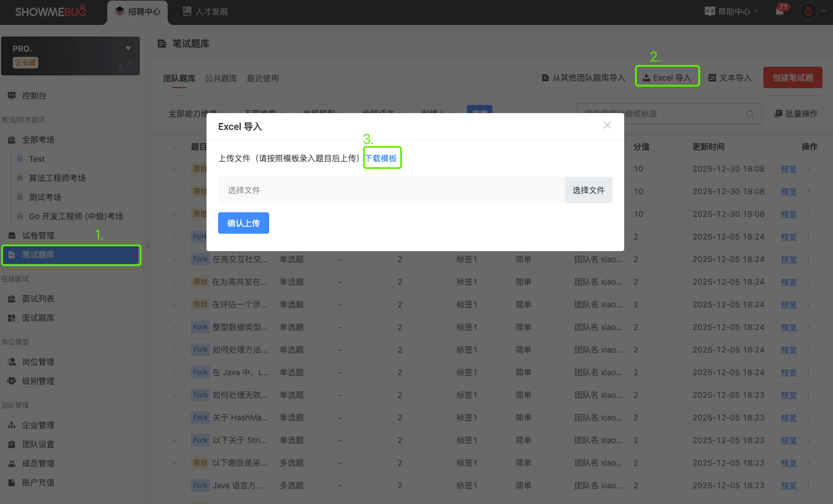Click more options on the first table row

809,169
